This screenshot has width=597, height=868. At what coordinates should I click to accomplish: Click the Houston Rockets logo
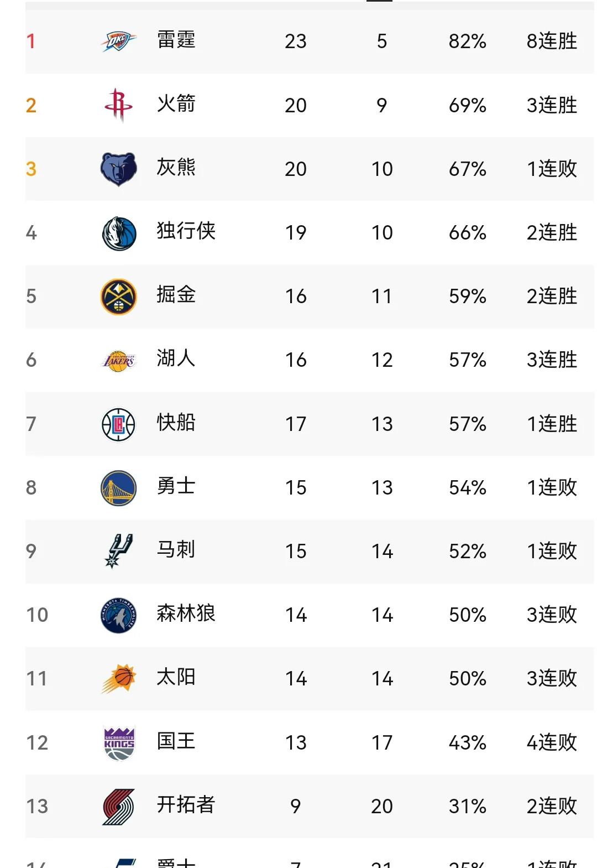tap(118, 105)
